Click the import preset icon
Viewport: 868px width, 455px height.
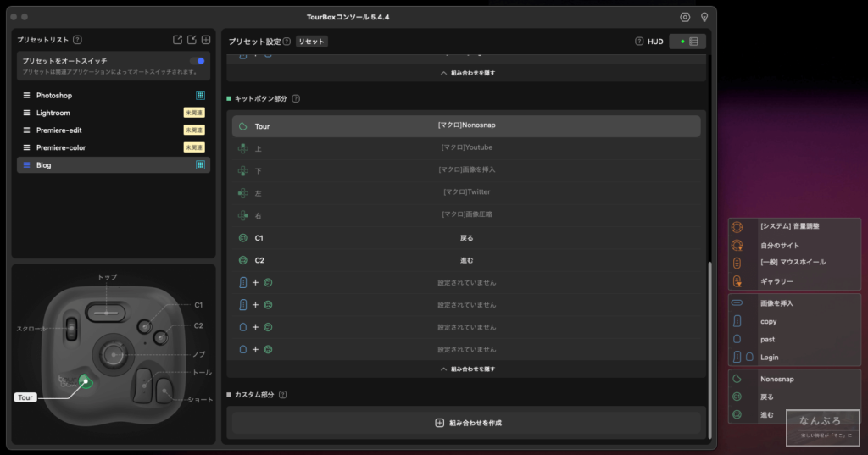(192, 40)
